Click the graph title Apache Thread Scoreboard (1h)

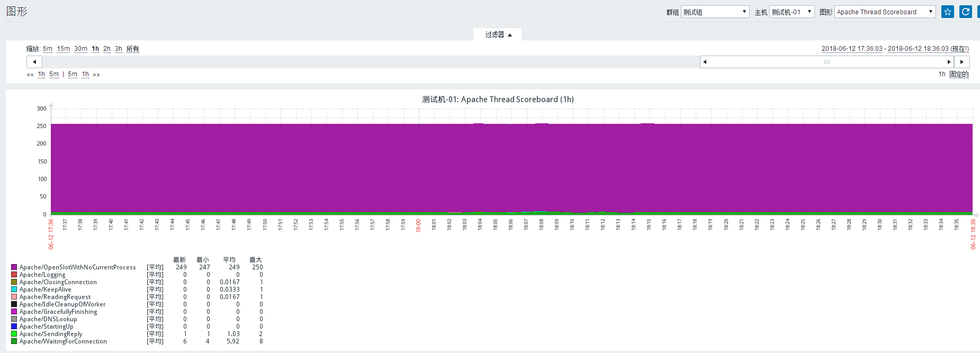(x=498, y=99)
